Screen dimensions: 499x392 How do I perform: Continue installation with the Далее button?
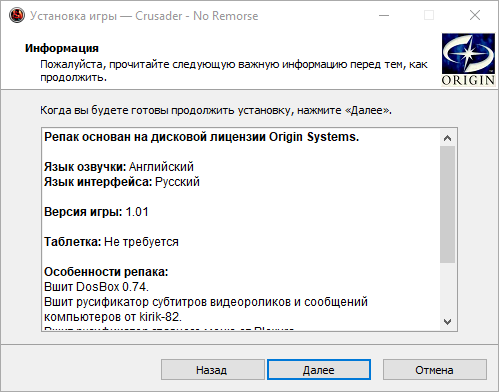[x=319, y=370]
